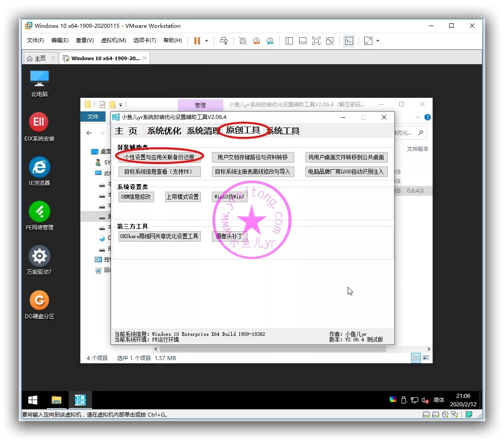Click the 上帝模式设置 button

pos(182,197)
